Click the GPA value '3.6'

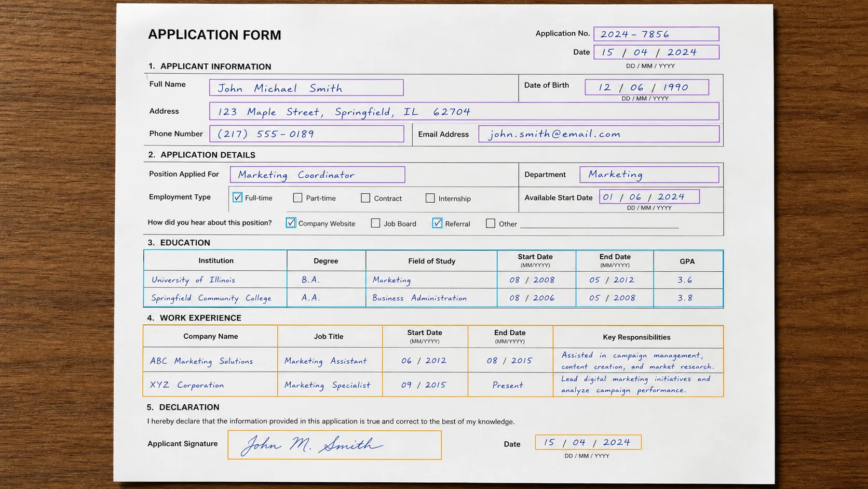point(688,280)
